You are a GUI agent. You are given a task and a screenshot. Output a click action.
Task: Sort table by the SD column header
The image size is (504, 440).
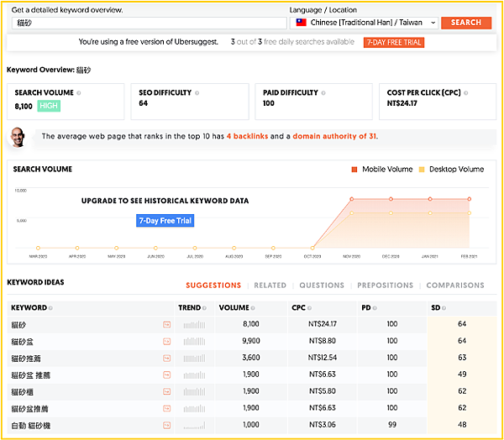click(x=438, y=308)
